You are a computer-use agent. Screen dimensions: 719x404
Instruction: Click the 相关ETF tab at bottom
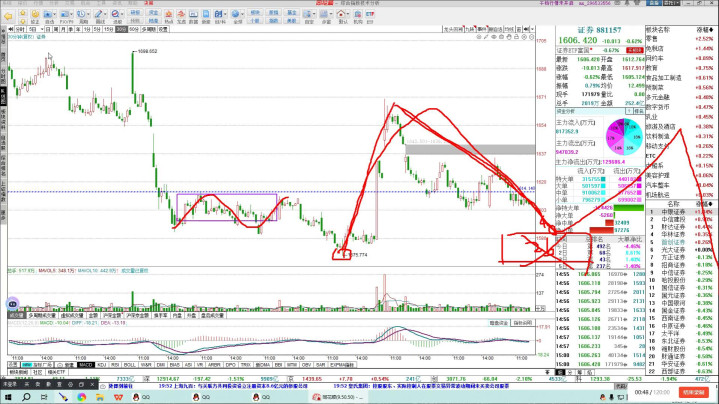(x=56, y=372)
